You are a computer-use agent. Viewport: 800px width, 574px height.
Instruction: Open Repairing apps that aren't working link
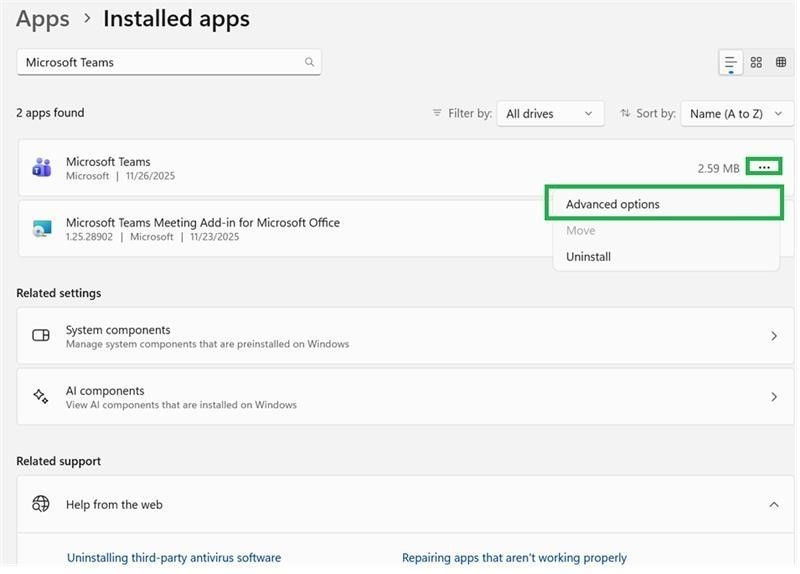pos(514,558)
